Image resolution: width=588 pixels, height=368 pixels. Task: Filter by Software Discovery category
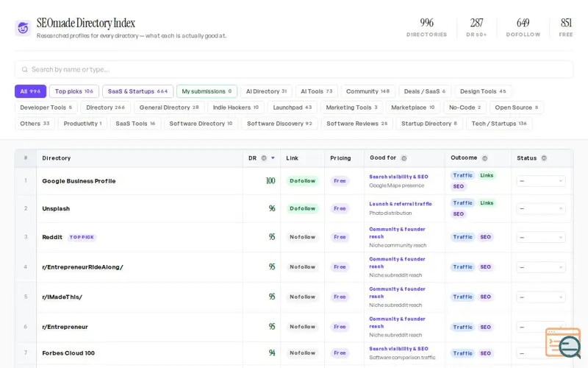(279, 124)
